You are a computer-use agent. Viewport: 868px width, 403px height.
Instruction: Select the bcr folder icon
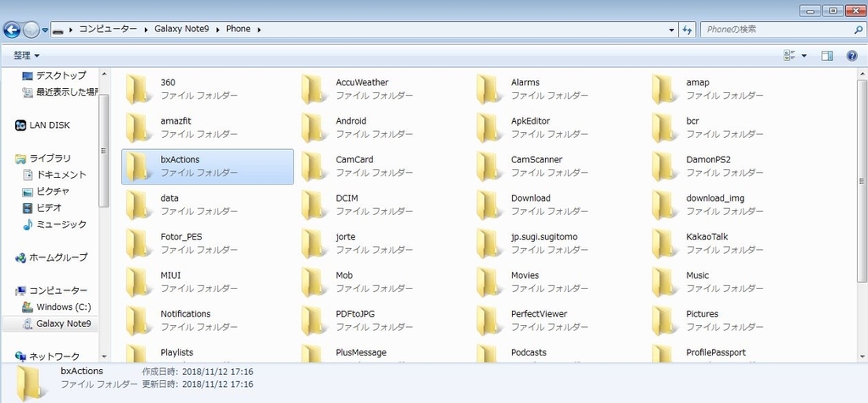665,127
